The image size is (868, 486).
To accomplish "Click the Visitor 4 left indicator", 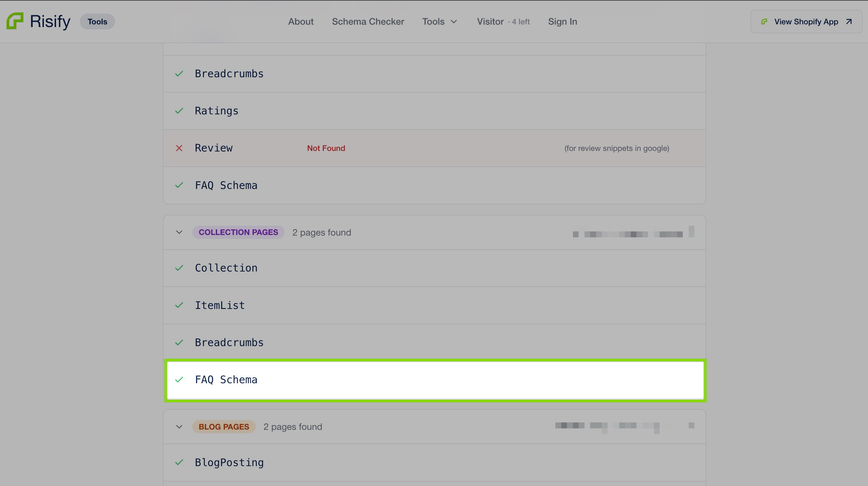I will coord(503,22).
